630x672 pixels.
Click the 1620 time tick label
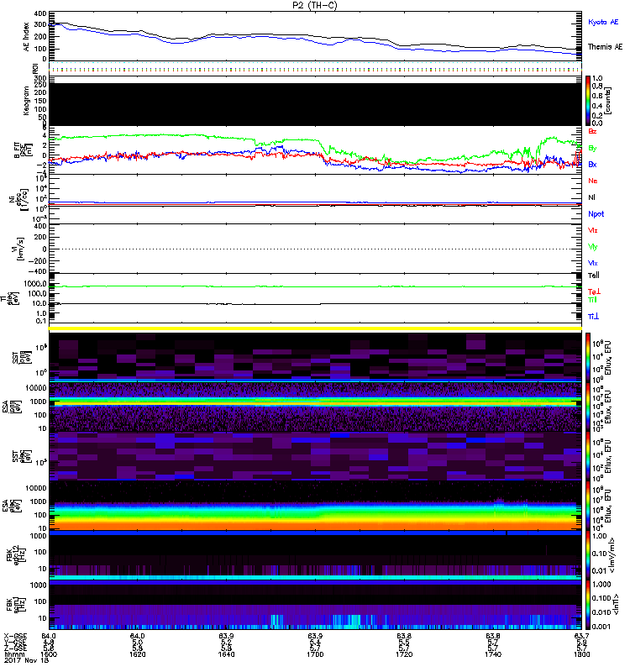tap(137, 654)
